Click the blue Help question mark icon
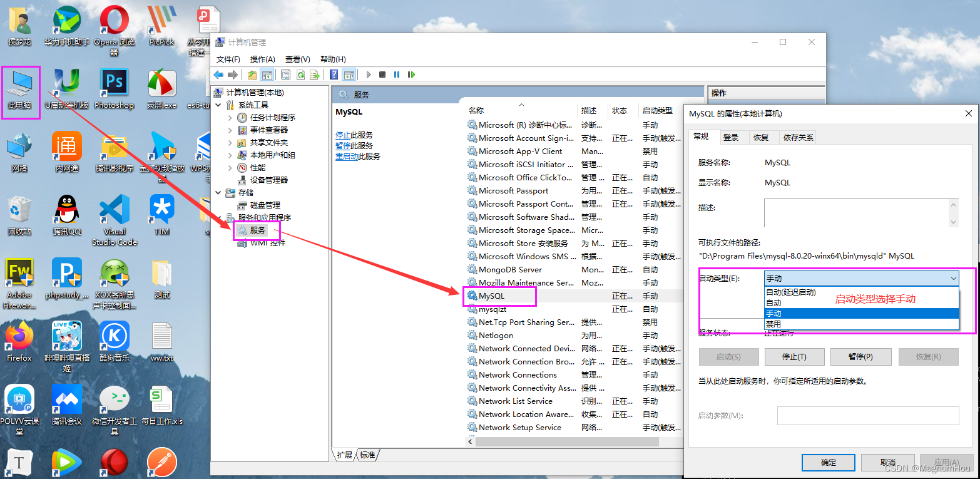The width and height of the screenshot is (980, 479). (x=334, y=75)
